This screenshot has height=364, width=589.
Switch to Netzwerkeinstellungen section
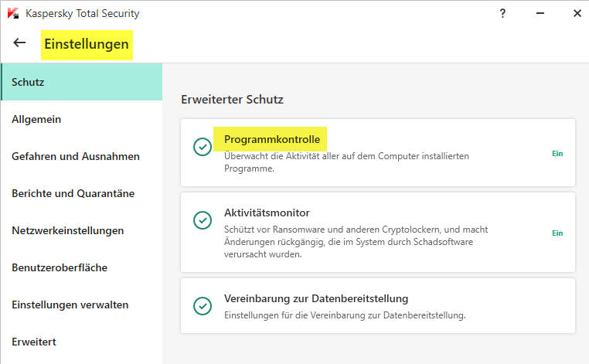click(68, 230)
